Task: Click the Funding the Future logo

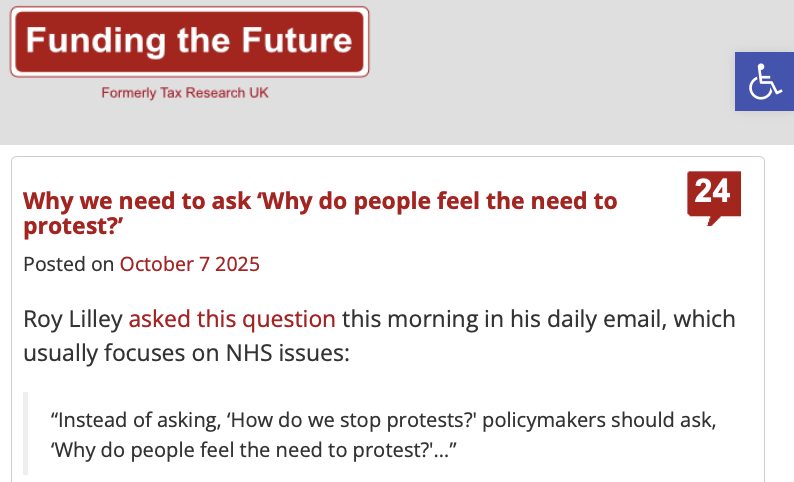Action: point(189,42)
